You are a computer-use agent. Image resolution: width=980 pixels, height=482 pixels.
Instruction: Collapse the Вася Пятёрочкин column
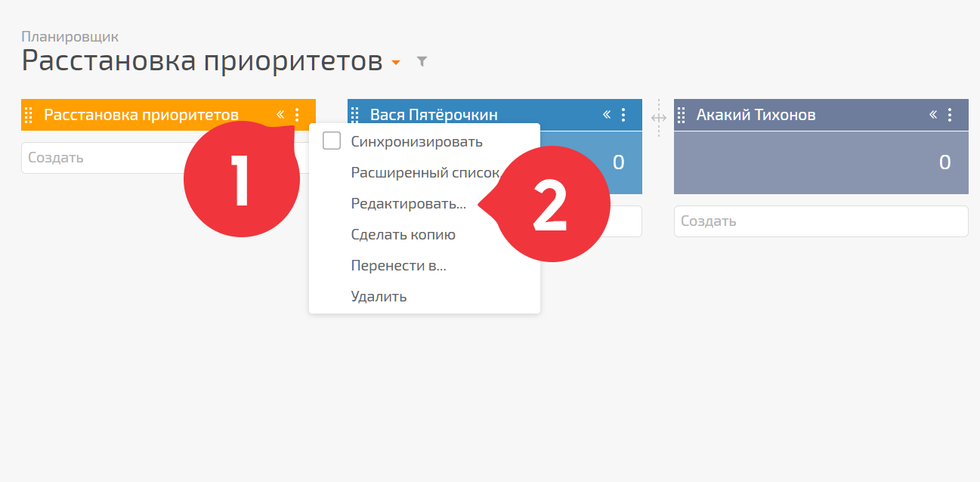click(x=606, y=115)
